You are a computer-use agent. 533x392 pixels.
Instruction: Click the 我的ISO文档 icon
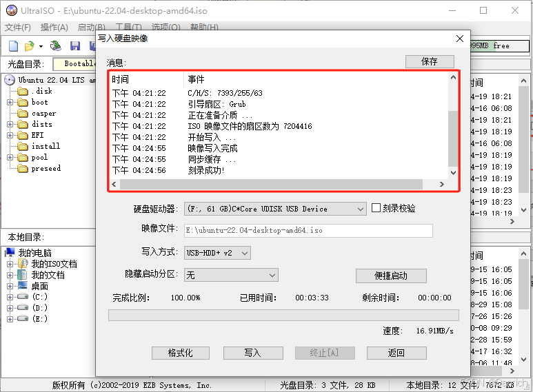click(23, 264)
